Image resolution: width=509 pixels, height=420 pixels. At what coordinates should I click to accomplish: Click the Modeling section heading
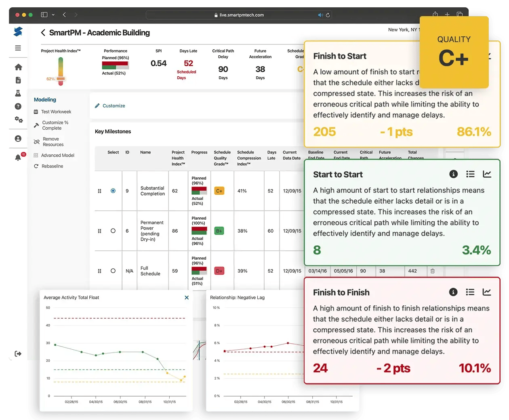click(x=45, y=100)
